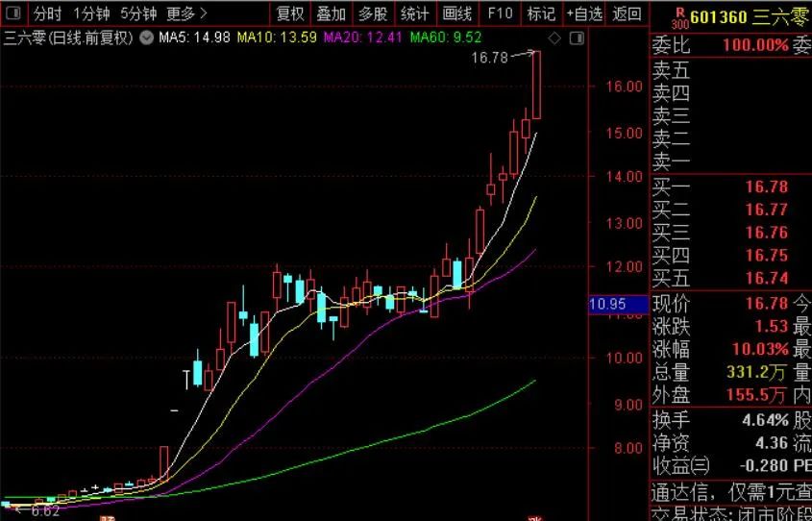Switch to 1分钟 chart period
The width and height of the screenshot is (812, 521).
point(91,13)
